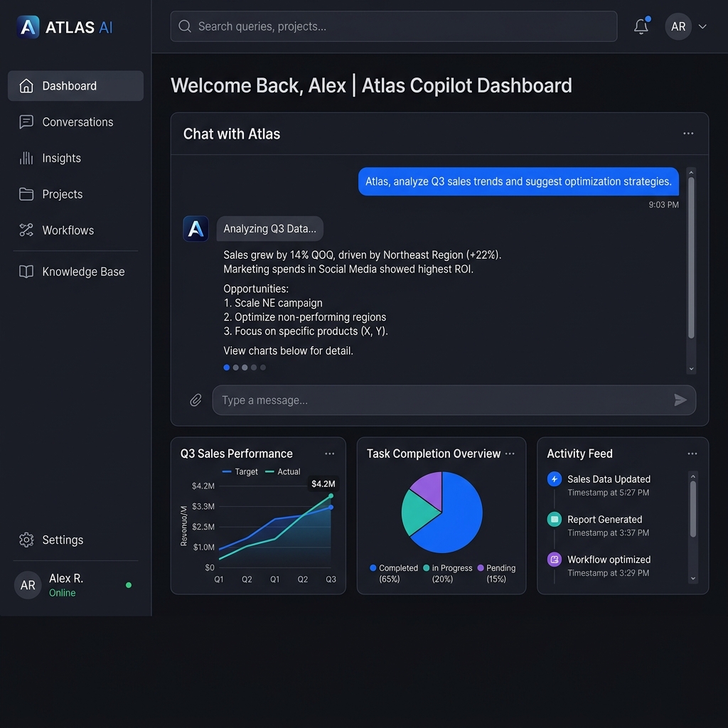Viewport: 728px width, 728px height.
Task: Click the search magnifier icon
Action: (x=185, y=26)
